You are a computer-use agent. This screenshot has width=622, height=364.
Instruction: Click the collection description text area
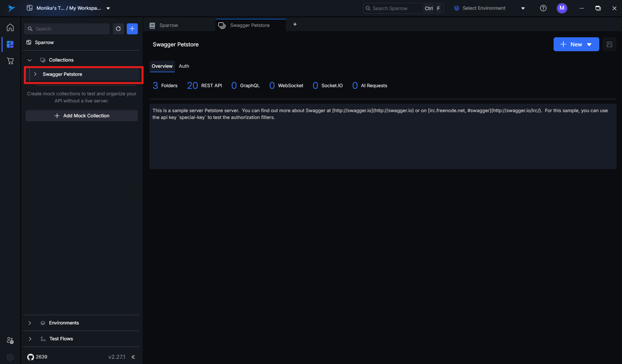pos(383,136)
